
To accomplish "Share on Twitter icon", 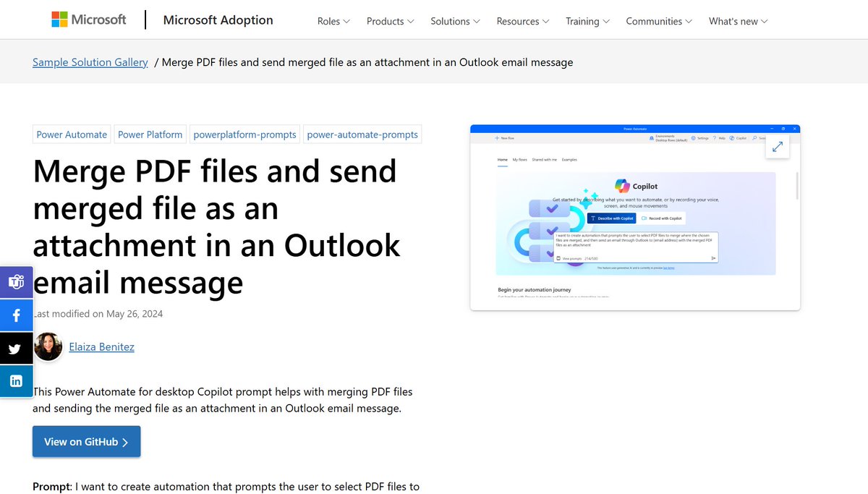I will tap(16, 348).
